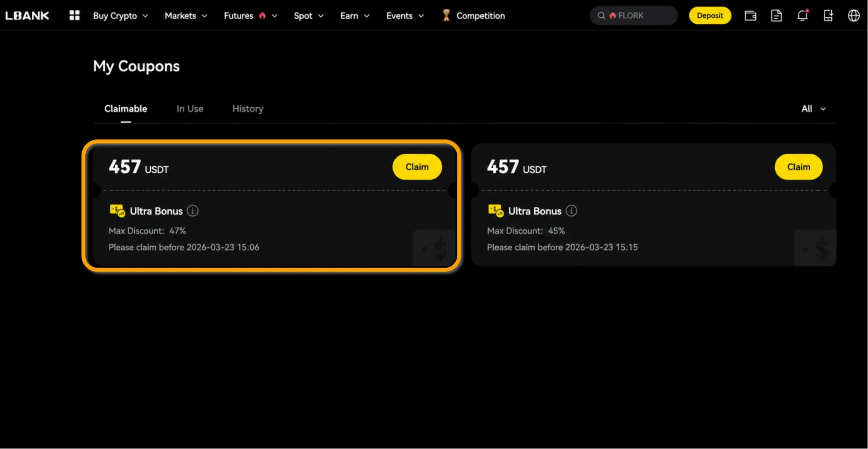The width and height of the screenshot is (868, 449).
Task: Expand the Futures menu
Action: [250, 15]
